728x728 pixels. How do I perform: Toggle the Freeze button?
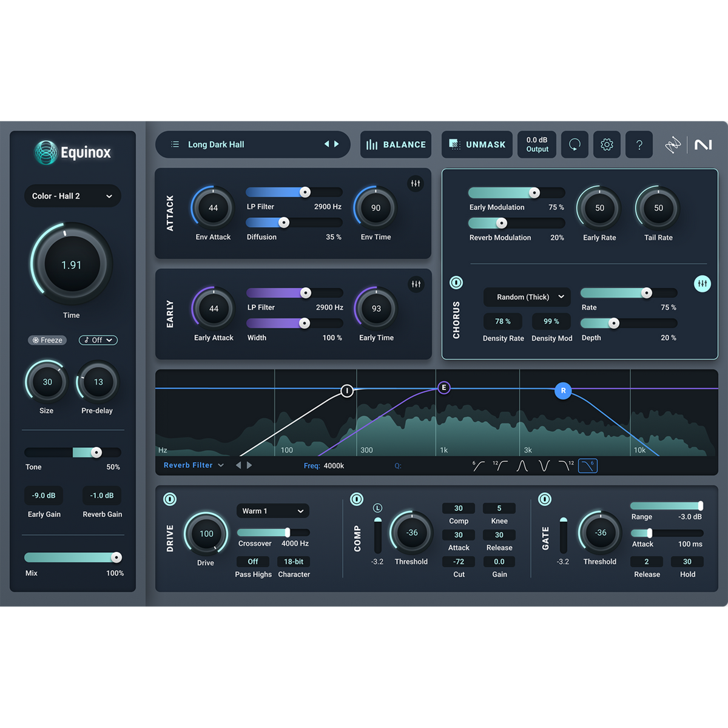point(47,340)
